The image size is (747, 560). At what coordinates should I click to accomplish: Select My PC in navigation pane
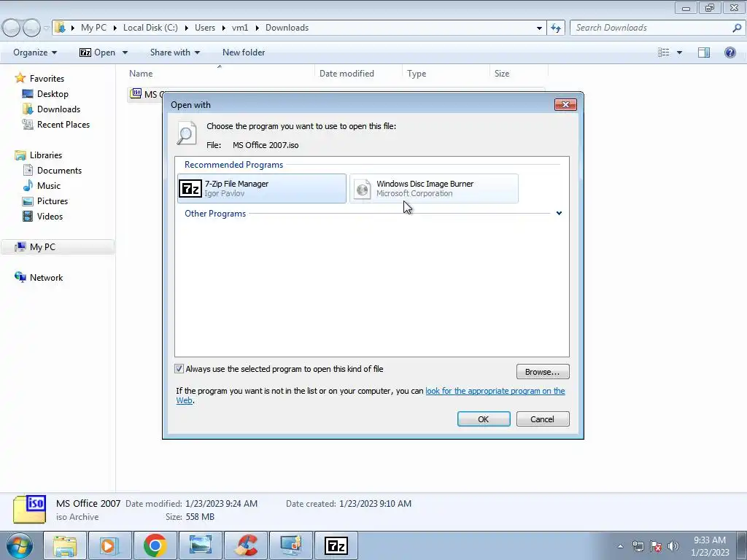pyautogui.click(x=42, y=247)
